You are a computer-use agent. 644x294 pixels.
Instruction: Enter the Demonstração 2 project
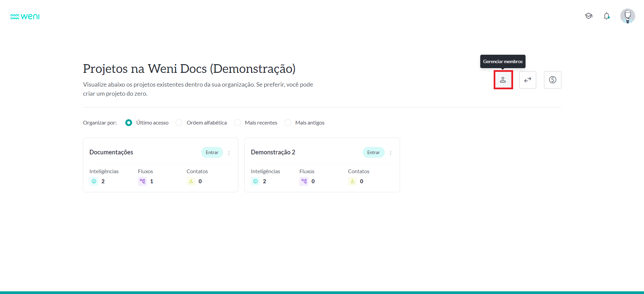coord(373,152)
